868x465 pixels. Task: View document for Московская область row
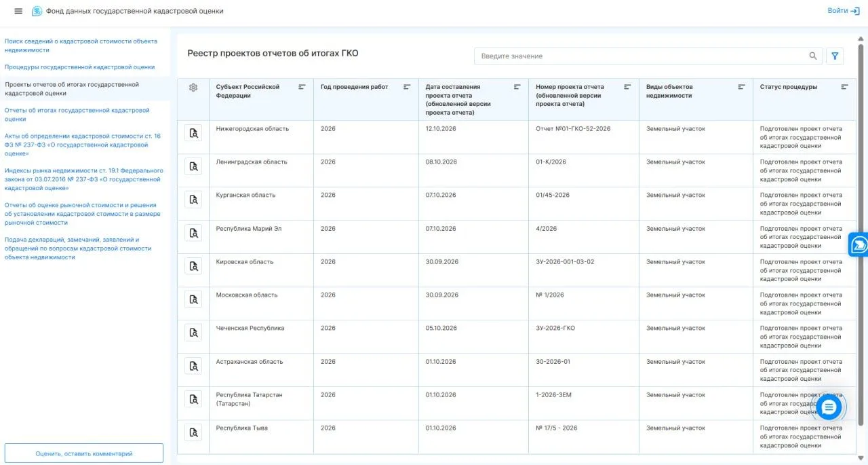click(x=193, y=299)
